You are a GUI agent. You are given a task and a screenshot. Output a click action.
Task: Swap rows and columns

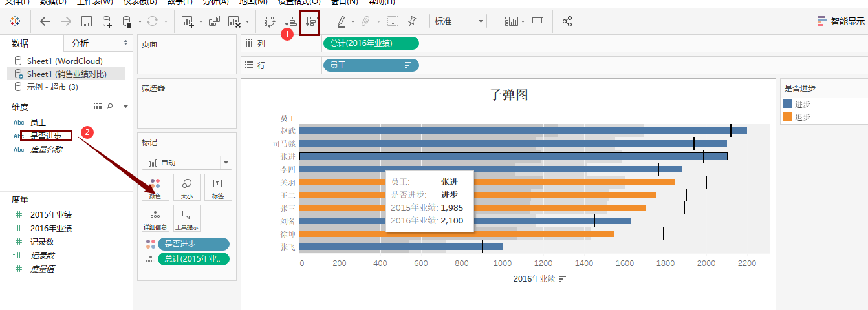coord(270,21)
